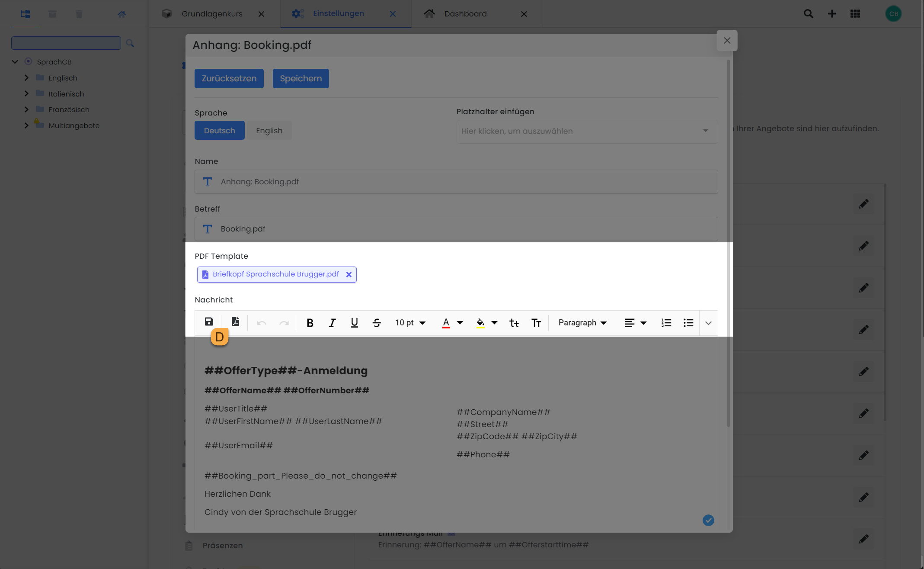
Task: Toggle bold formatting
Action: coord(310,323)
